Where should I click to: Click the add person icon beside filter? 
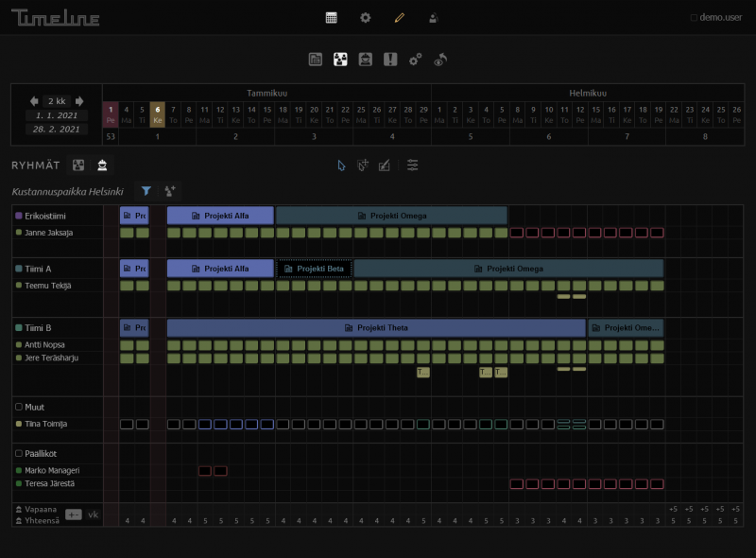170,191
